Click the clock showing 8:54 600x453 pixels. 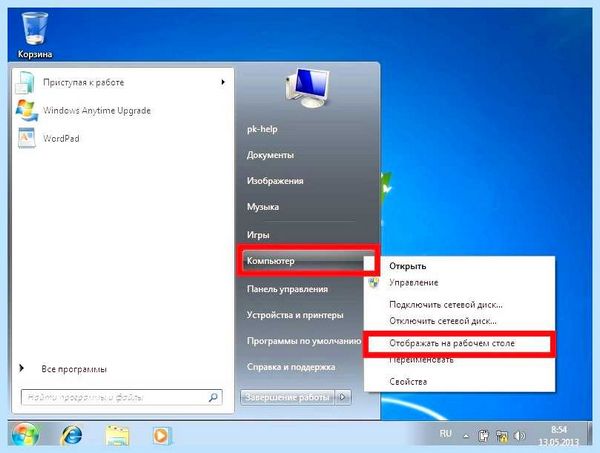(x=559, y=429)
